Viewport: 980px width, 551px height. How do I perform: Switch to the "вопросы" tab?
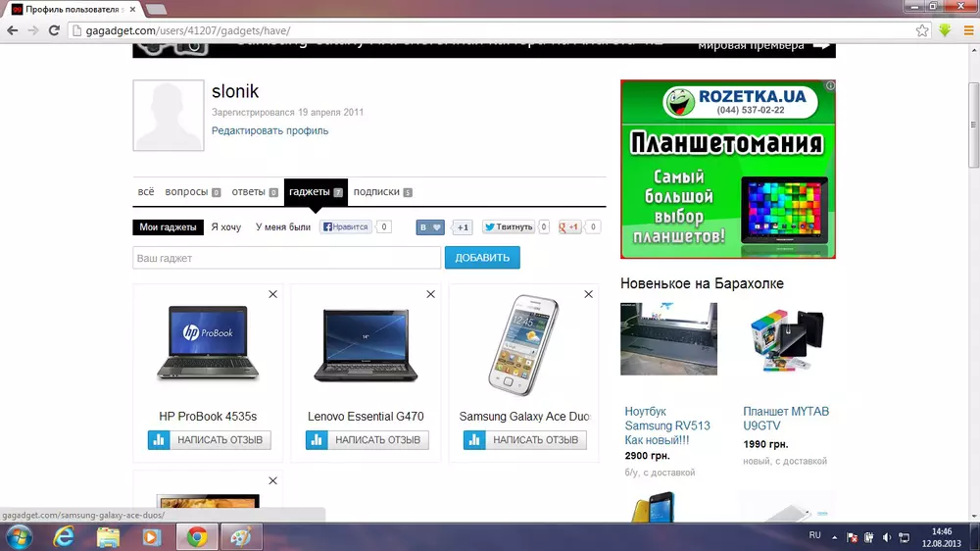(186, 192)
